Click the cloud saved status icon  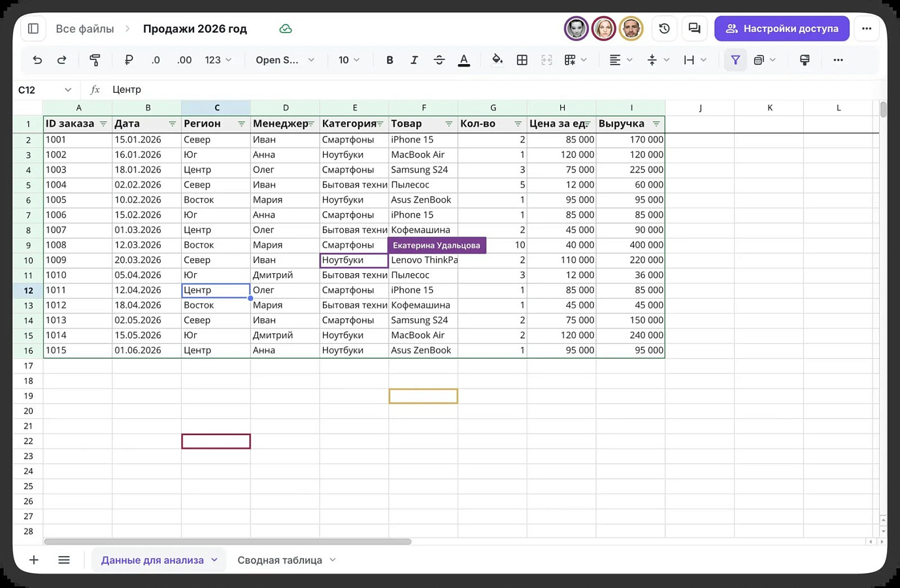[x=286, y=29]
